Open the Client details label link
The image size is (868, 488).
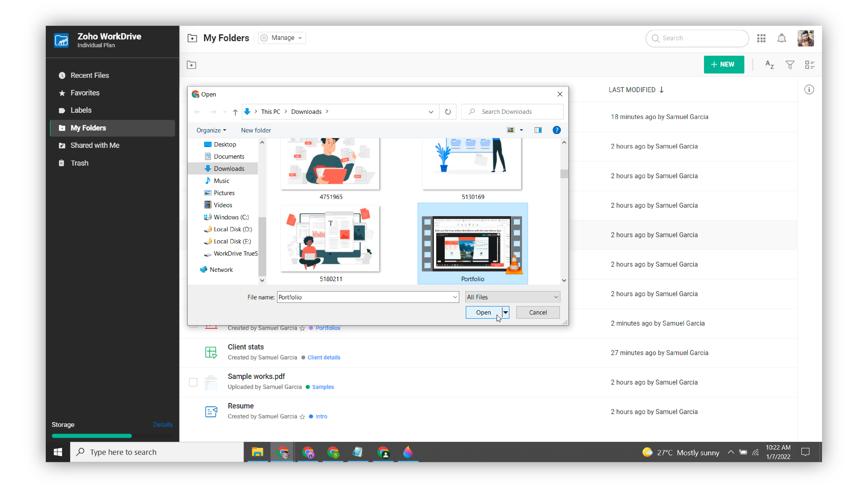pyautogui.click(x=324, y=357)
